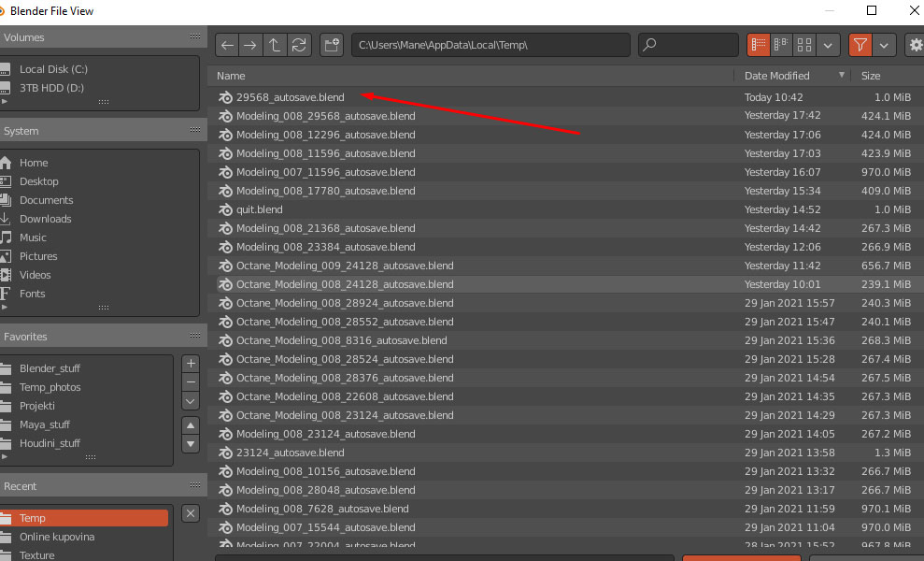Screen dimensions: 924x561
Task: Move favorite bookmark up
Action: [191, 425]
